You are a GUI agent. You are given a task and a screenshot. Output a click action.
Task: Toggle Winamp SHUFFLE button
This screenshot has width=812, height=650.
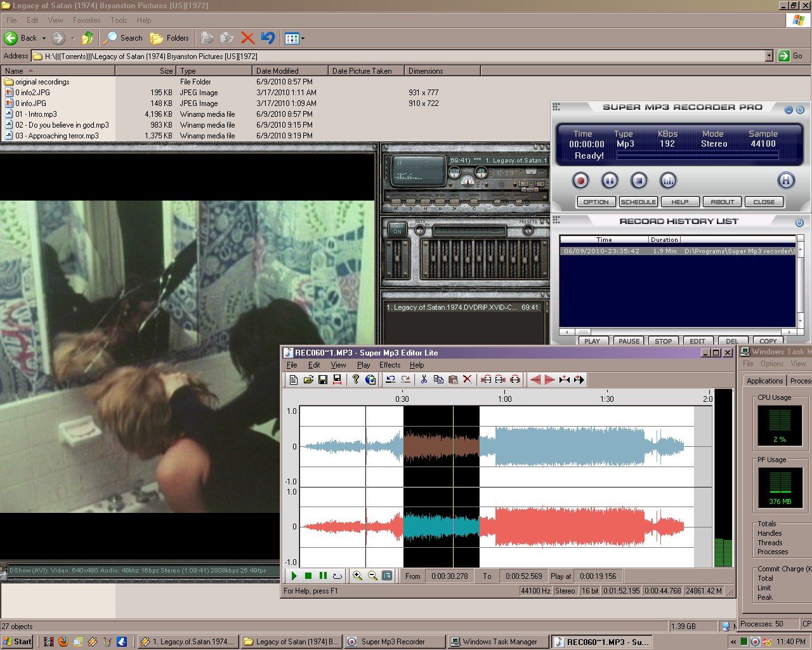tap(497, 202)
